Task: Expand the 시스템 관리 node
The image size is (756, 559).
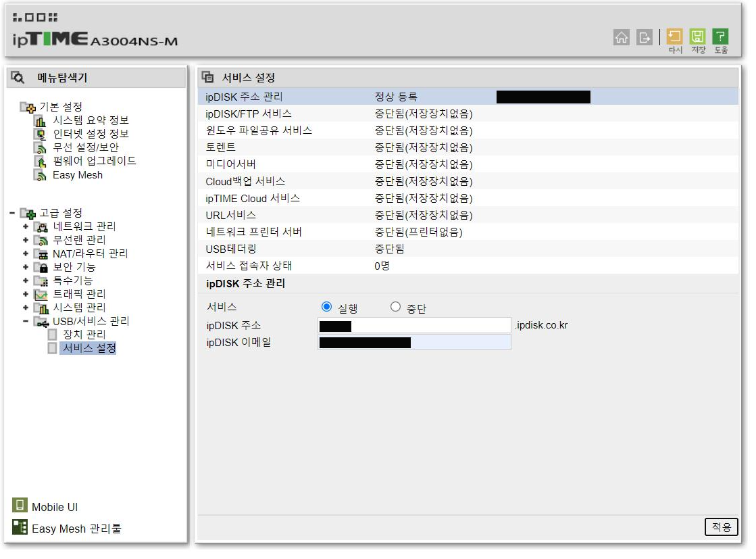Action: tap(26, 308)
